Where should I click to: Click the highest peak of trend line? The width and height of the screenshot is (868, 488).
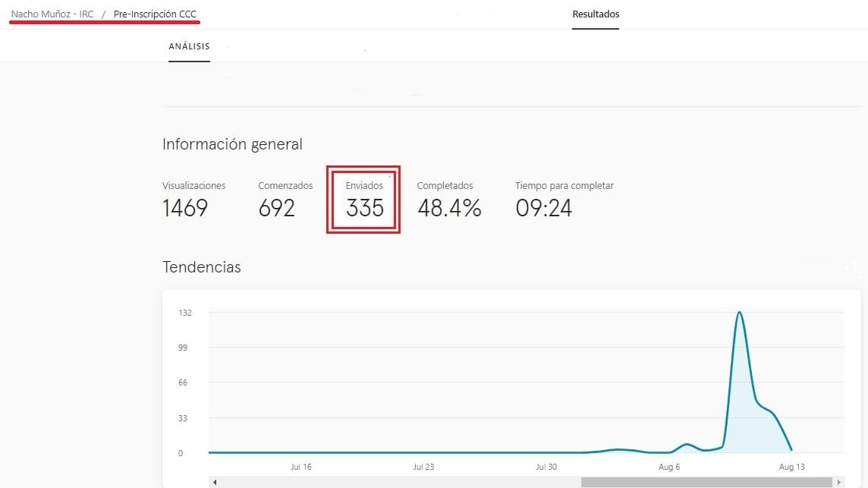pyautogui.click(x=738, y=313)
